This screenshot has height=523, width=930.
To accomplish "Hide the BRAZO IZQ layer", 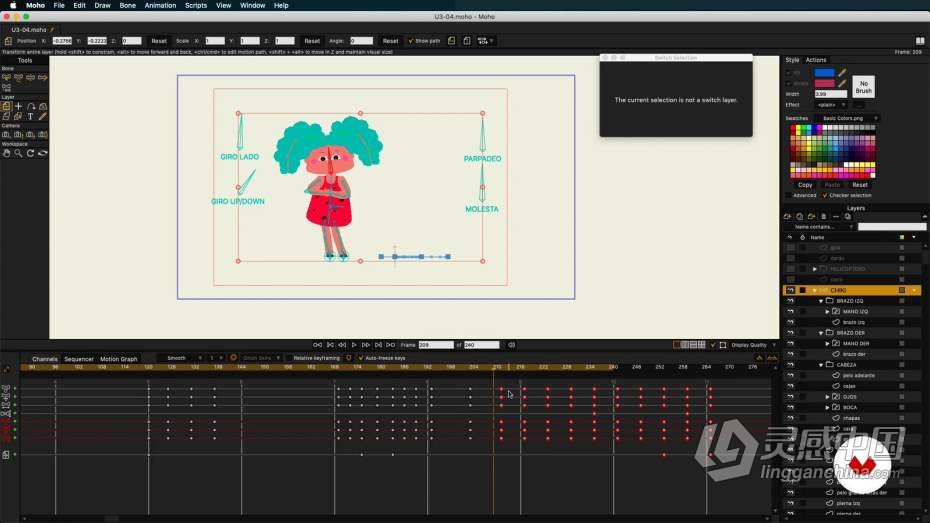I will (x=790, y=301).
